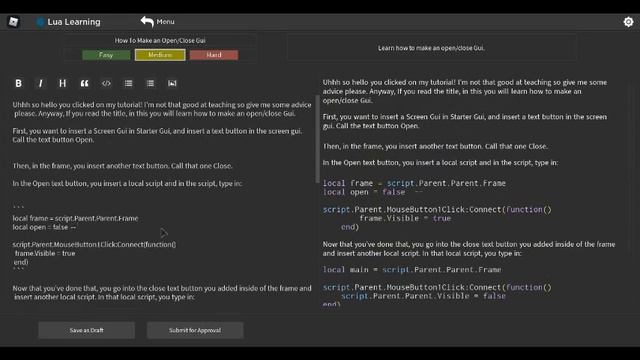Click editor paragraph starting 'First, you want to insert'
This screenshot has width=640, height=360.
[x=157, y=136]
